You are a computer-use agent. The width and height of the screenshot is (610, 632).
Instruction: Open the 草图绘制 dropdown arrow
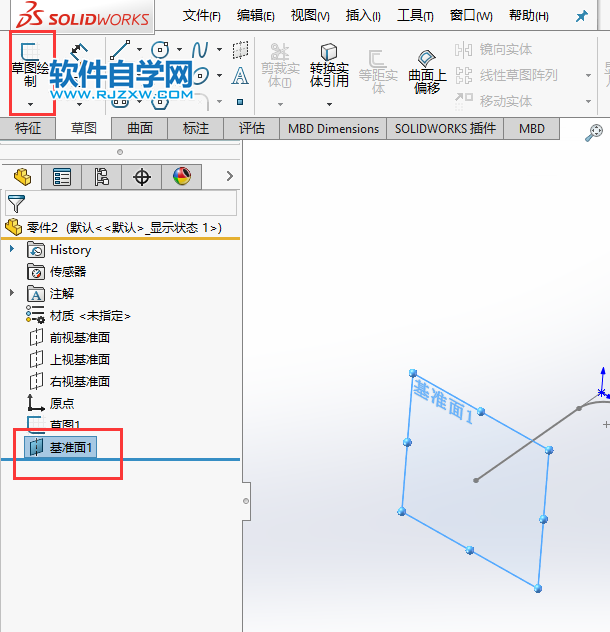[x=30, y=104]
